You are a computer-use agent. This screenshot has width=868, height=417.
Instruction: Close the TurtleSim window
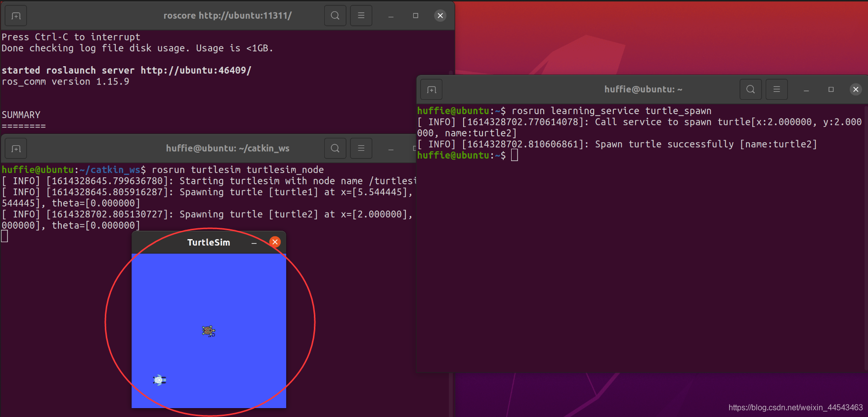point(275,242)
